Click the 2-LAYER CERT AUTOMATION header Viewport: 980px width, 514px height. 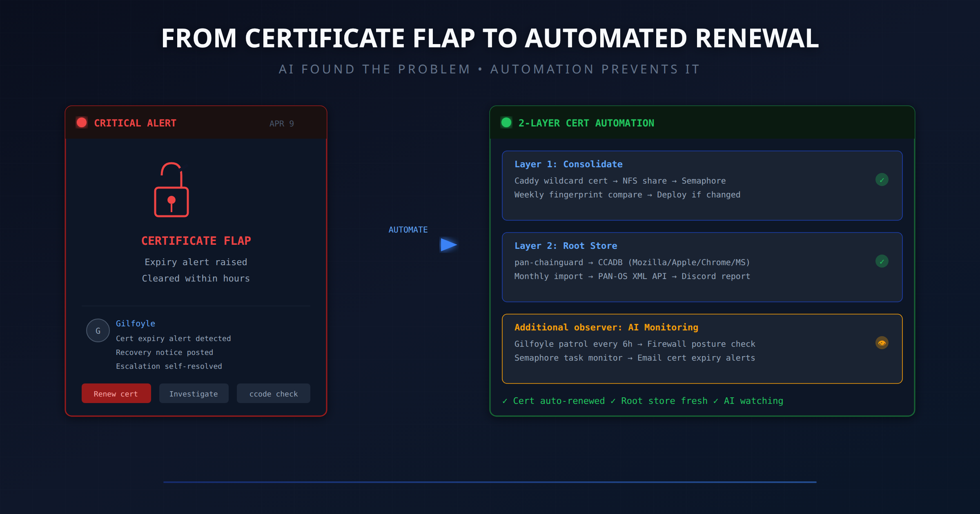[586, 123]
